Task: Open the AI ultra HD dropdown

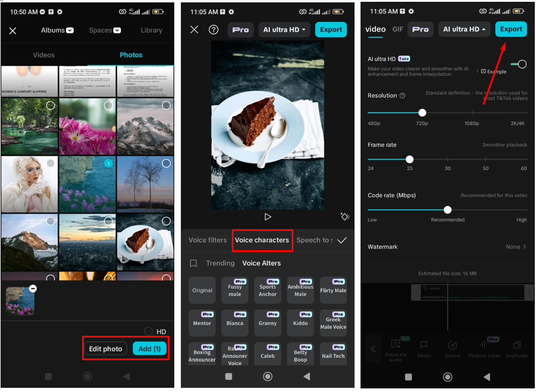Action: 284,29
